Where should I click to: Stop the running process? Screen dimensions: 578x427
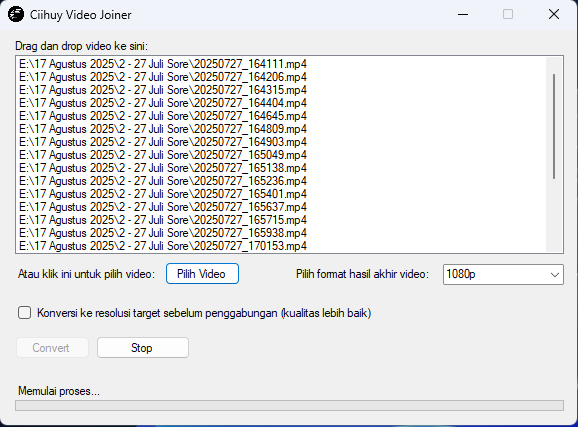click(x=143, y=348)
